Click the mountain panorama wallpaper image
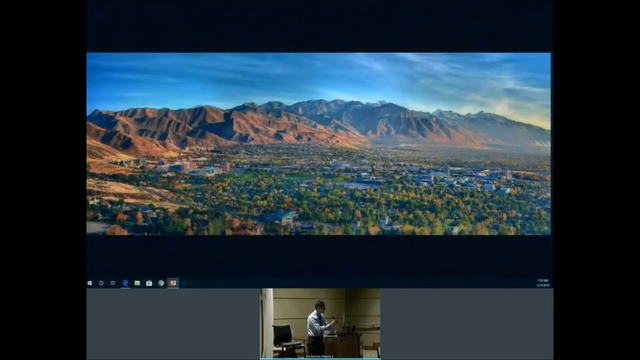 [318, 144]
